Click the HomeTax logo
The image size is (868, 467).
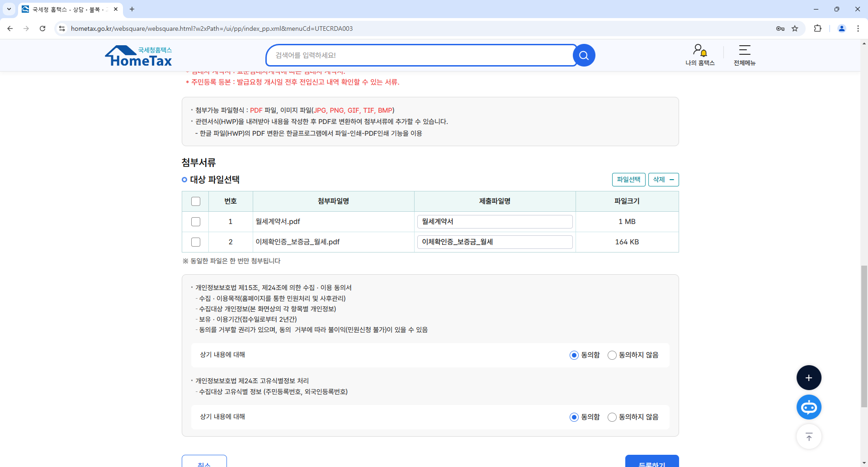139,56
